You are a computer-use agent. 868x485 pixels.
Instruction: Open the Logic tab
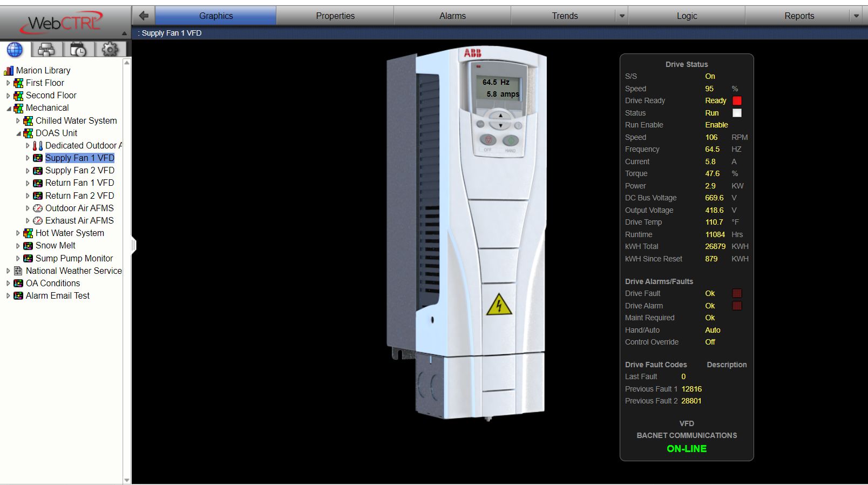(x=687, y=16)
